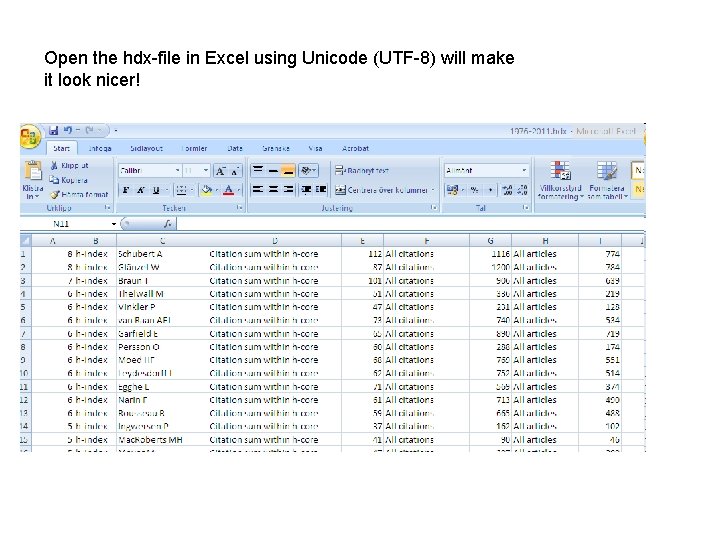Click the Kopiera copy icon
The width and height of the screenshot is (720, 540).
[54, 180]
